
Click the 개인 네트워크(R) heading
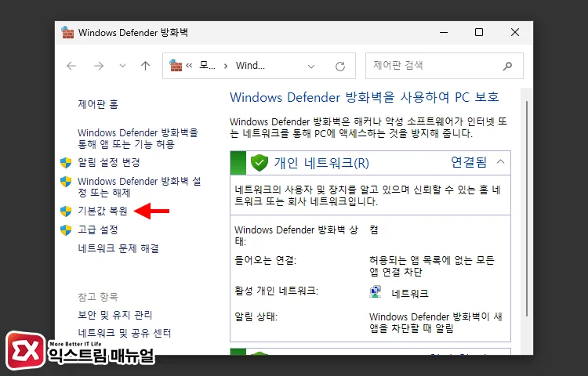tap(321, 163)
